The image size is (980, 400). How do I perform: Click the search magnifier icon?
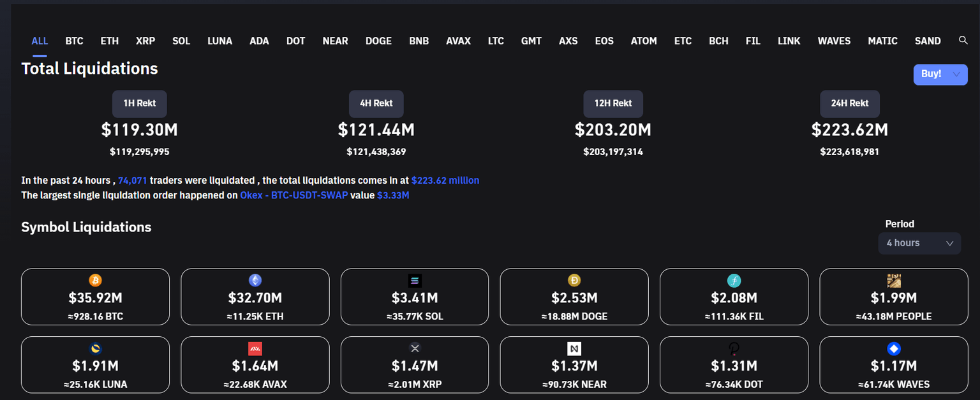click(x=963, y=40)
